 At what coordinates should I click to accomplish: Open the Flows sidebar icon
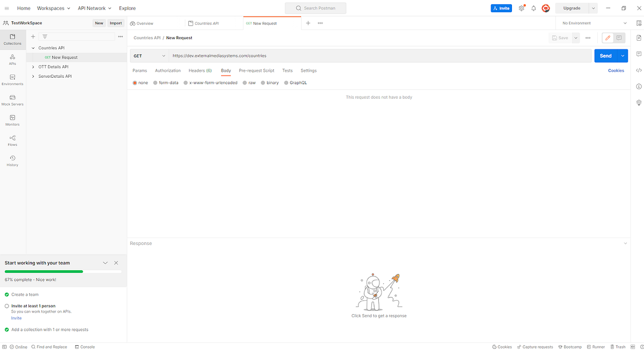pyautogui.click(x=12, y=140)
